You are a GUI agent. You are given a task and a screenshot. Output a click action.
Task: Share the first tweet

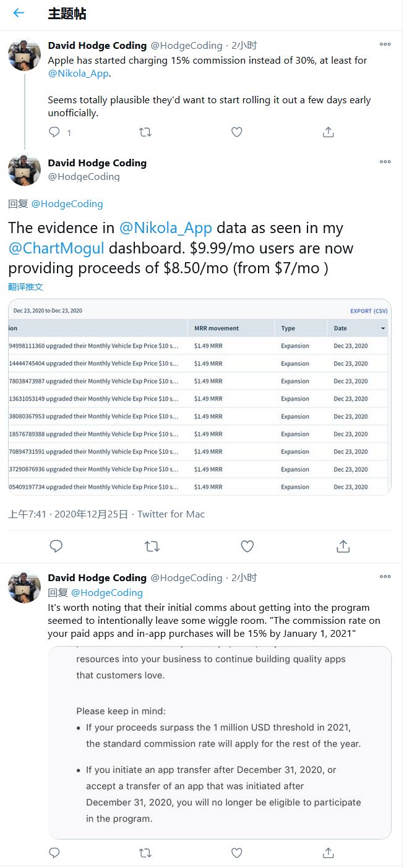pos(329,132)
